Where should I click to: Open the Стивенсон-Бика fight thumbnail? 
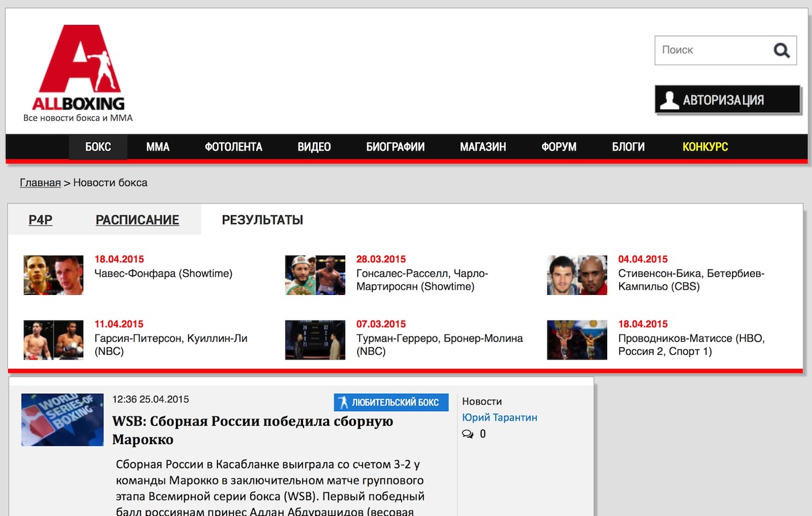[x=577, y=275]
